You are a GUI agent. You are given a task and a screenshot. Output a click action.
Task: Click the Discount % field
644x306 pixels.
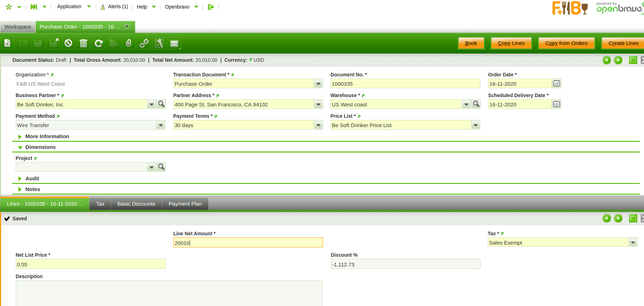click(x=405, y=264)
